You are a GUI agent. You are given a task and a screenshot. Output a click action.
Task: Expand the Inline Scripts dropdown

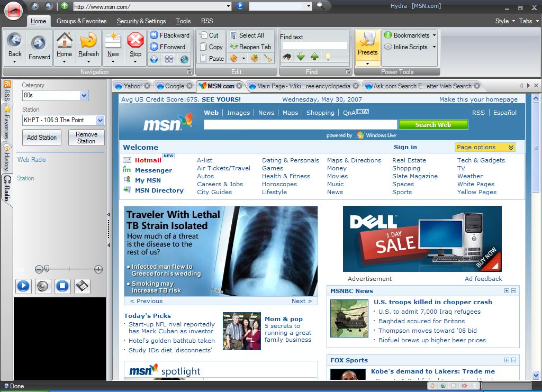(x=434, y=47)
